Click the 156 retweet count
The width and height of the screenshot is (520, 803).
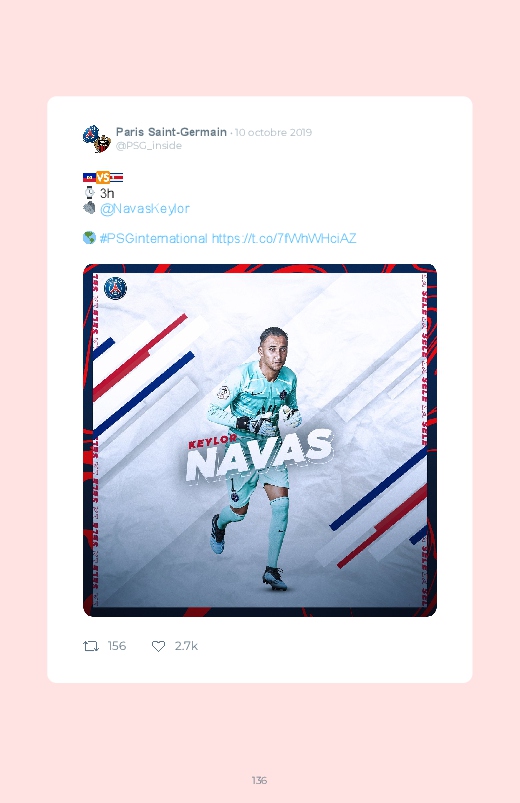click(117, 646)
